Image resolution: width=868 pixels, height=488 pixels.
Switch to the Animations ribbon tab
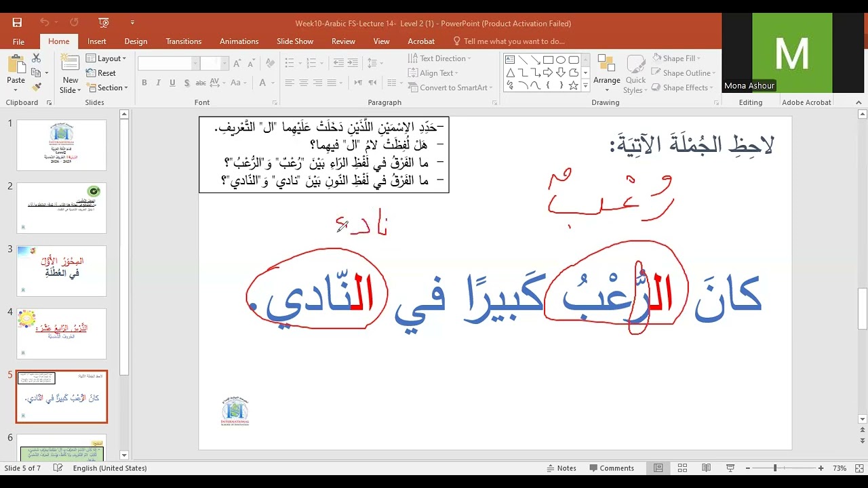point(239,41)
